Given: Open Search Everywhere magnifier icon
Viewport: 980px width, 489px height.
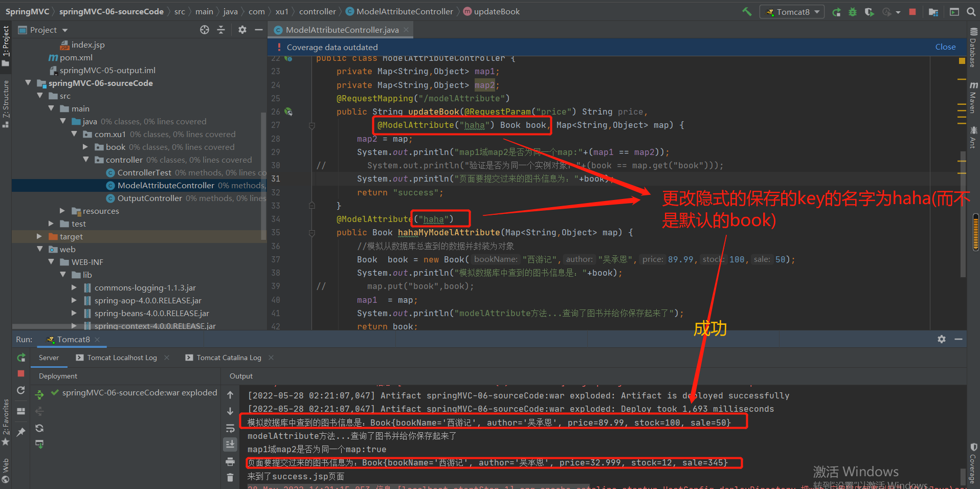Looking at the screenshot, I should tap(971, 12).
